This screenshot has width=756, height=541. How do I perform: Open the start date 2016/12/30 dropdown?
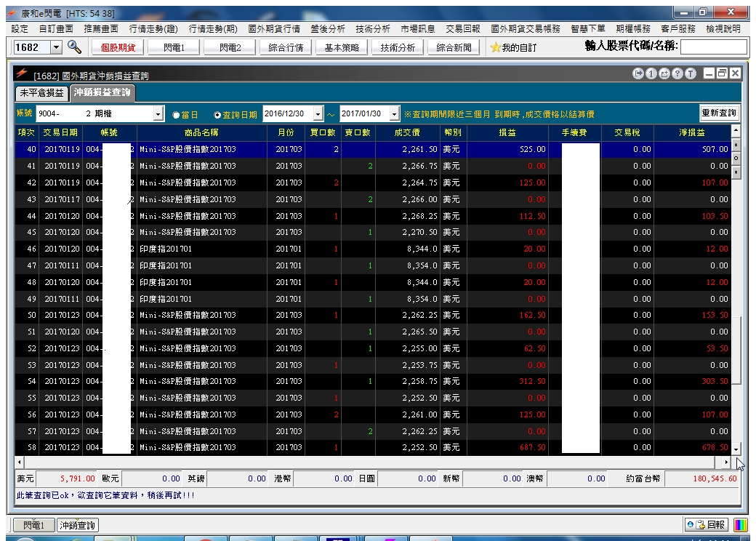(318, 113)
